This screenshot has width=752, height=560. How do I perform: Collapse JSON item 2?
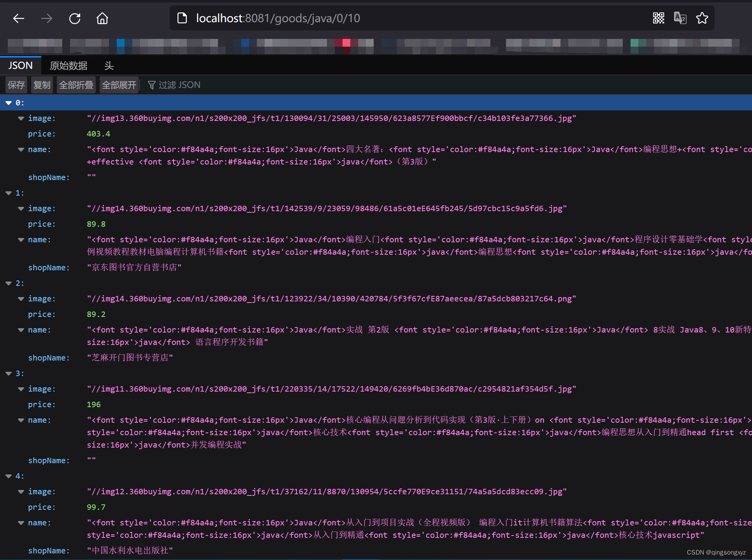9,283
